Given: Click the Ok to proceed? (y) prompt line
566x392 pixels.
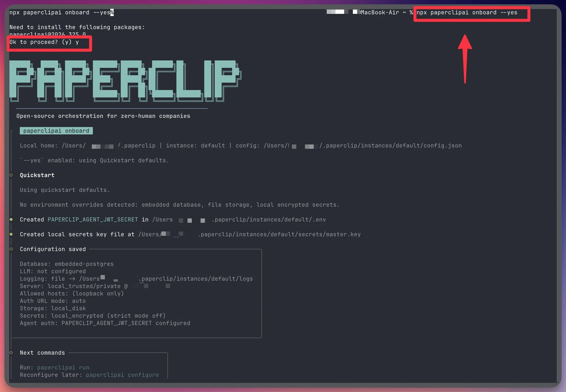Looking at the screenshot, I should [x=44, y=42].
